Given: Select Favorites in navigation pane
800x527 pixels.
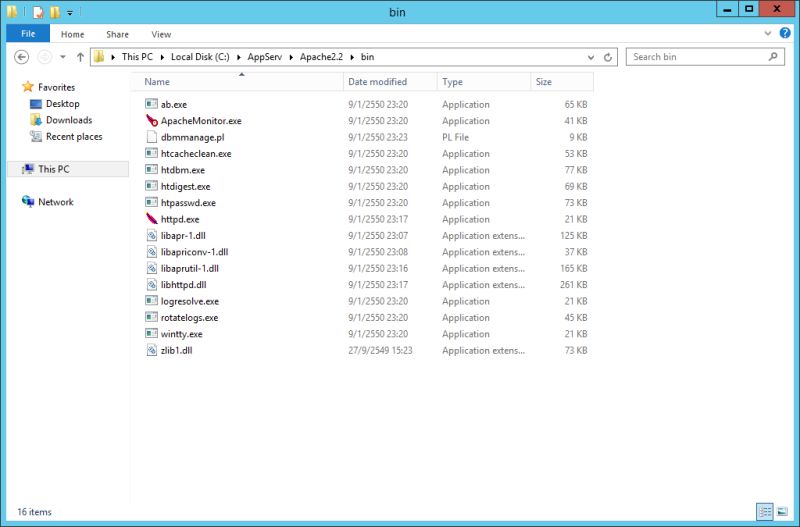Looking at the screenshot, I should click(56, 87).
